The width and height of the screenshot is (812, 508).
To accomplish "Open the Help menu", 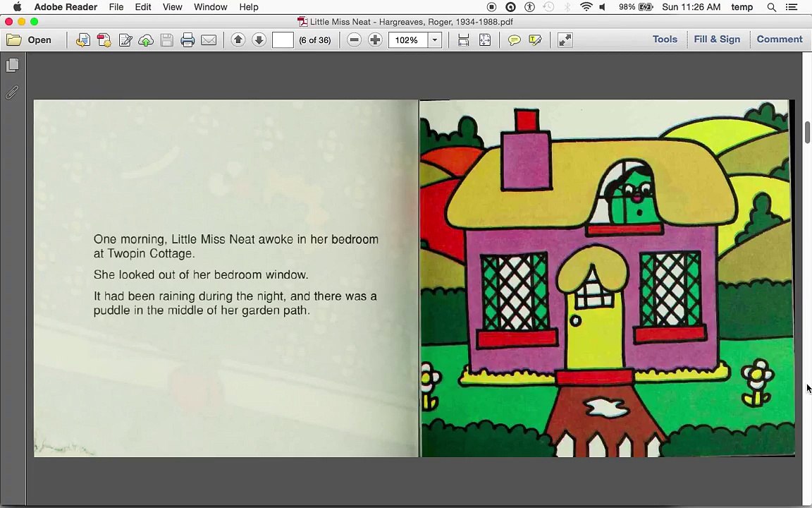I will (x=249, y=7).
